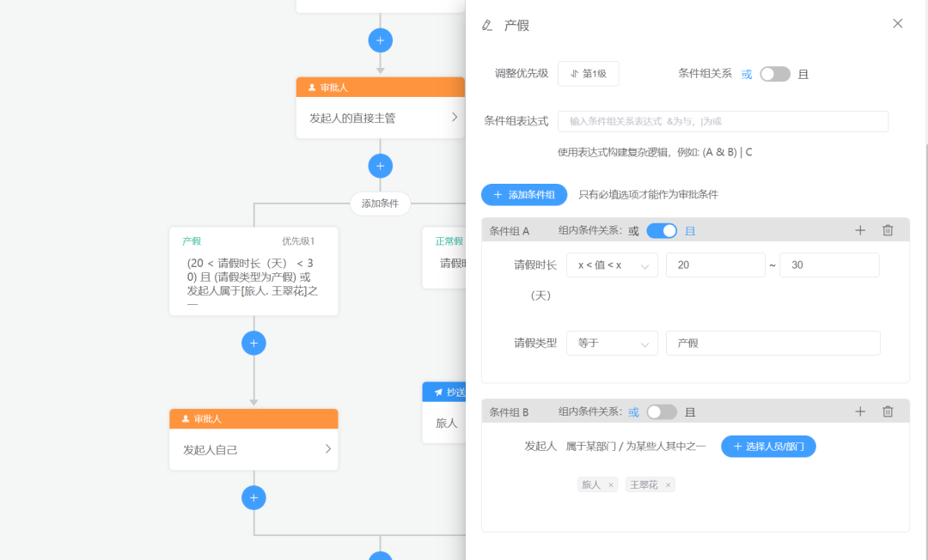Toggle 条件组 A 组内条件关系 switch
This screenshot has height=560, width=928.
(662, 230)
